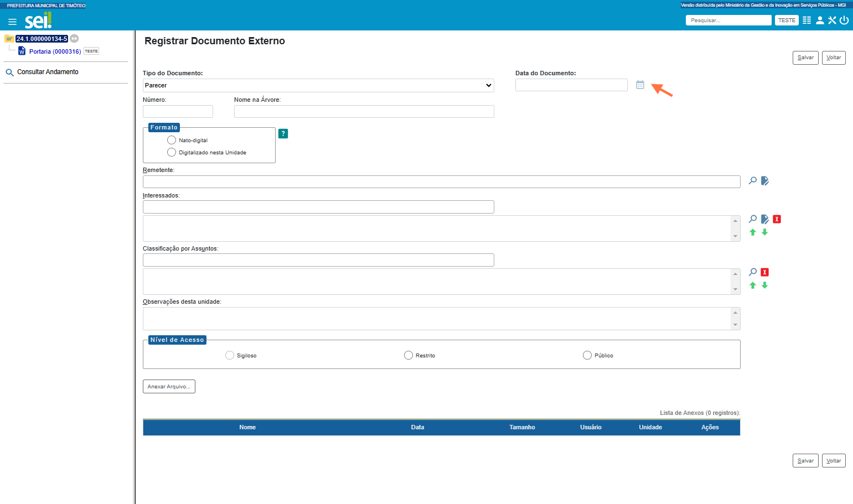This screenshot has height=504, width=853.
Task: Search Remetente with magnifier icon
Action: click(x=753, y=180)
